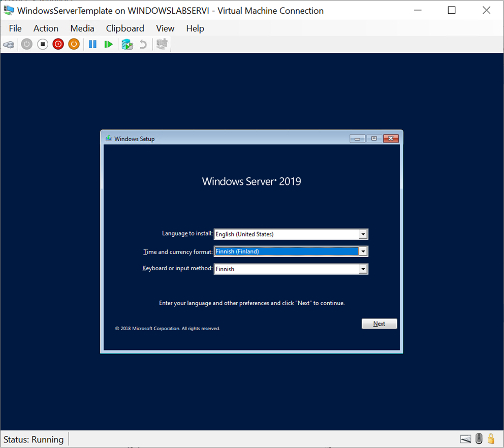Shut down the guest operating system
Image resolution: width=504 pixels, height=448 pixels.
(x=58, y=44)
